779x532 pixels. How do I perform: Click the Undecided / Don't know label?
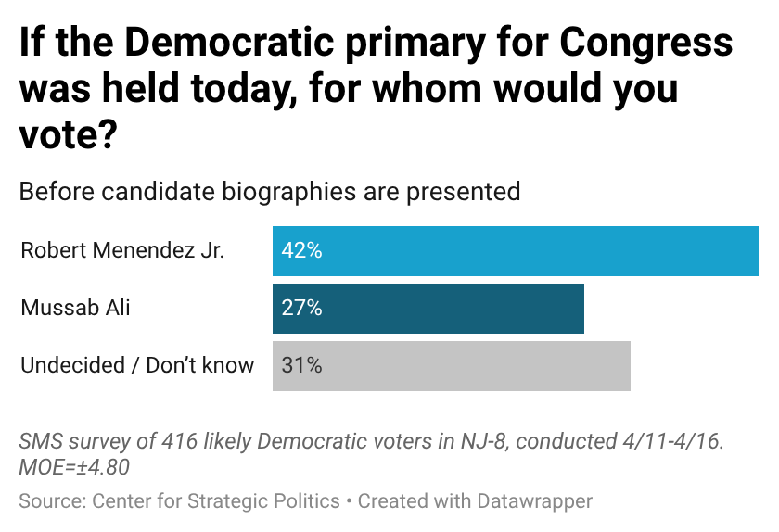coord(137,366)
